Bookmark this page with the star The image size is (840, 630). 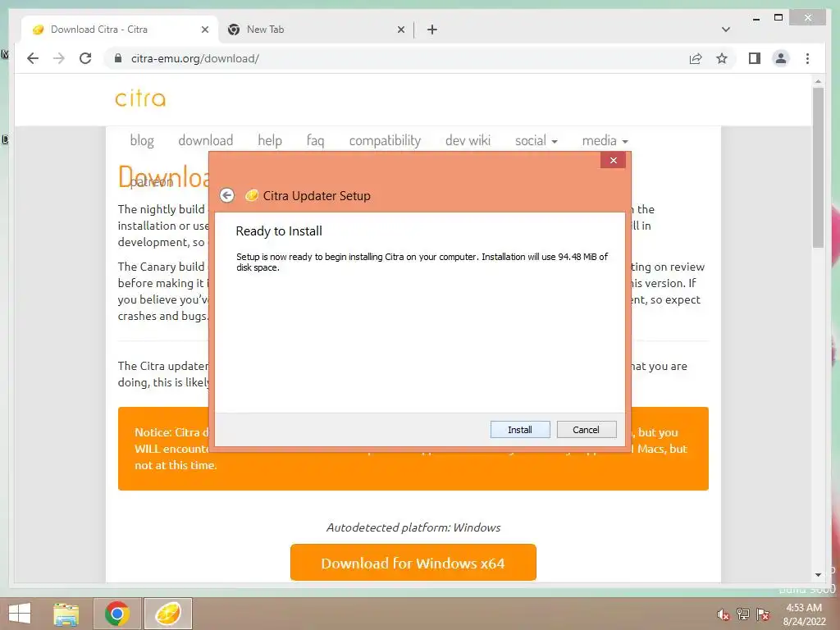722,58
